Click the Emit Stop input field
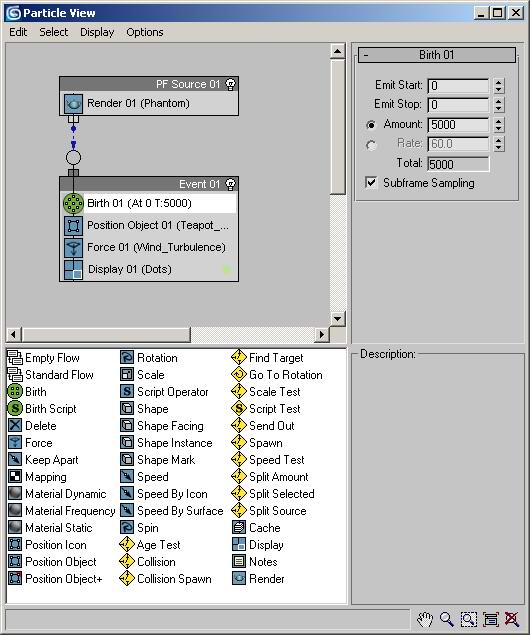The height and width of the screenshot is (635, 530). (x=458, y=105)
